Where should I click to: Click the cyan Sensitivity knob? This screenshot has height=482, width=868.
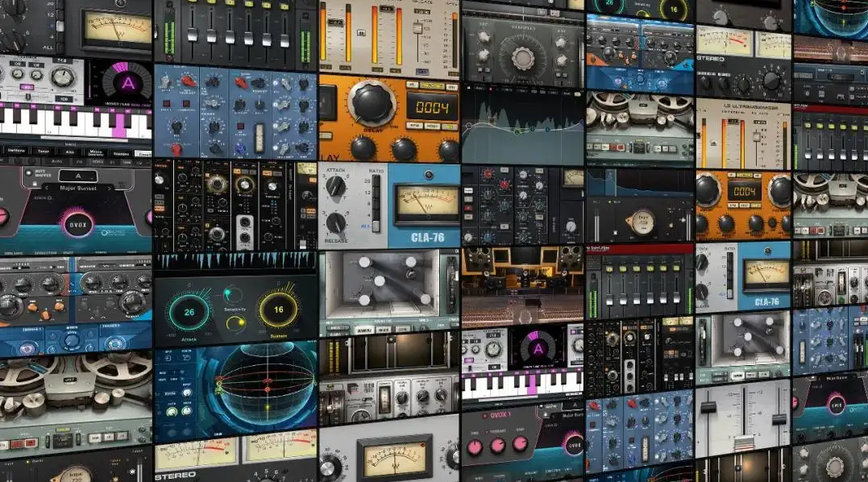click(232, 294)
